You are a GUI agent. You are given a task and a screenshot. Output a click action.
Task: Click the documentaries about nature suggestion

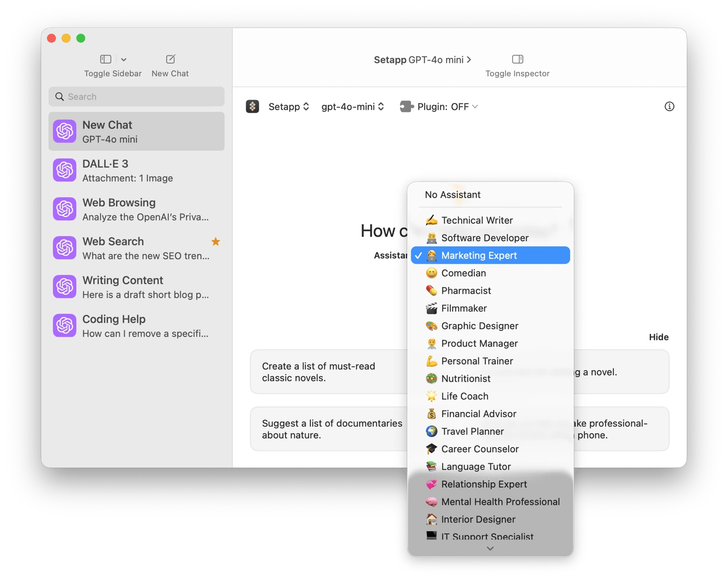click(x=329, y=429)
